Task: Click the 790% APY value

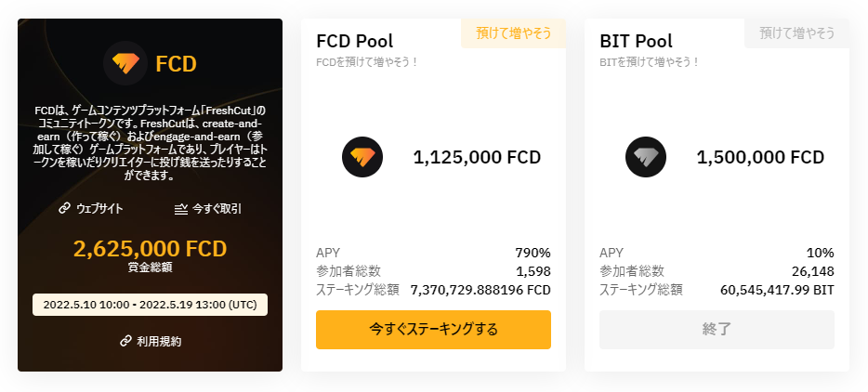Action: click(533, 253)
